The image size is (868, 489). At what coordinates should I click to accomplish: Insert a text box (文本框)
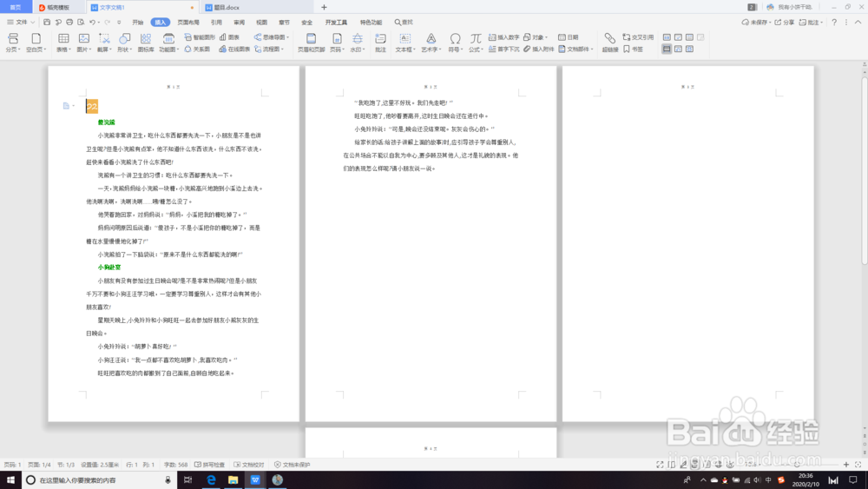405,42
